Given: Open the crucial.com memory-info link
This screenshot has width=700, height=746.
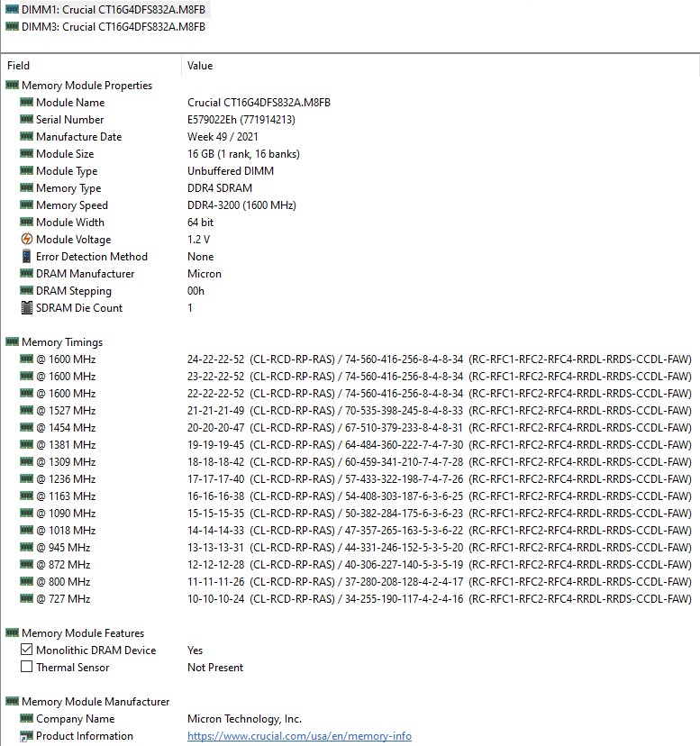Looking at the screenshot, I should (299, 736).
